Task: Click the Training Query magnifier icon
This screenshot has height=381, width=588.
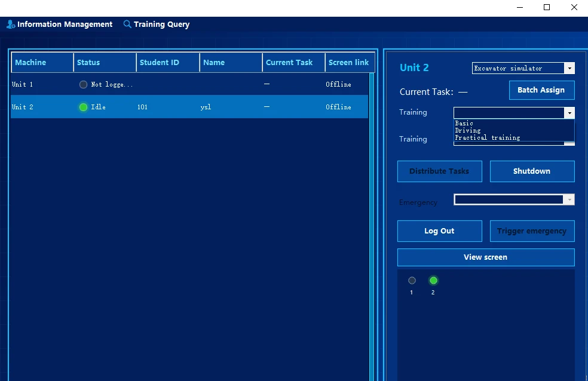Action: tap(127, 24)
